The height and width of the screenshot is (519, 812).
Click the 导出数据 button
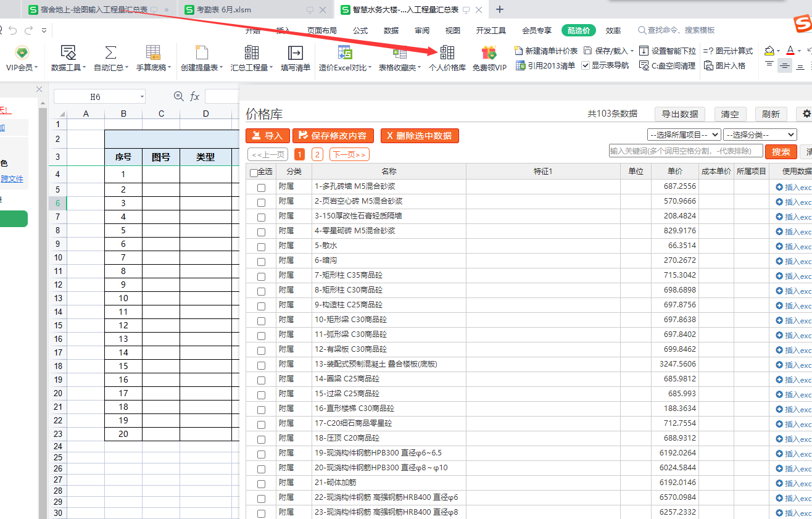click(x=679, y=114)
